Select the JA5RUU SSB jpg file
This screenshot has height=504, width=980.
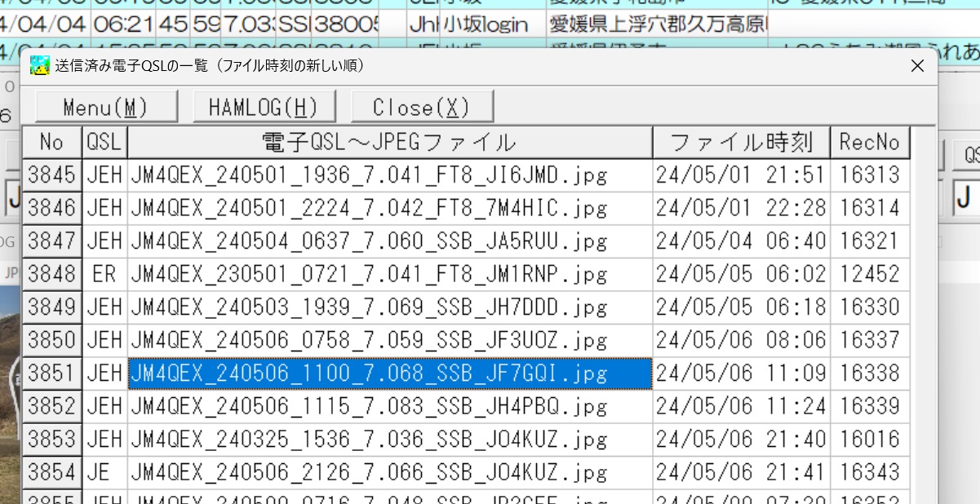[x=369, y=241]
